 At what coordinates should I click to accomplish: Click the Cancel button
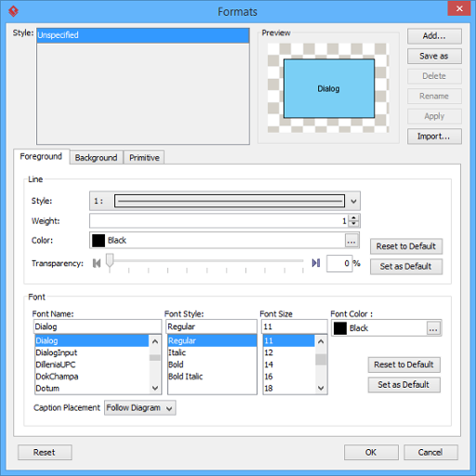click(430, 453)
